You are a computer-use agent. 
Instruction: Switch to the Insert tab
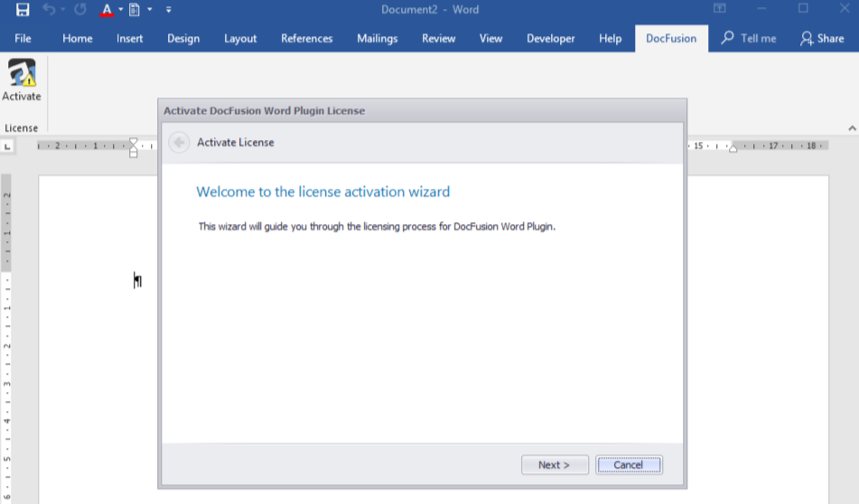click(129, 38)
